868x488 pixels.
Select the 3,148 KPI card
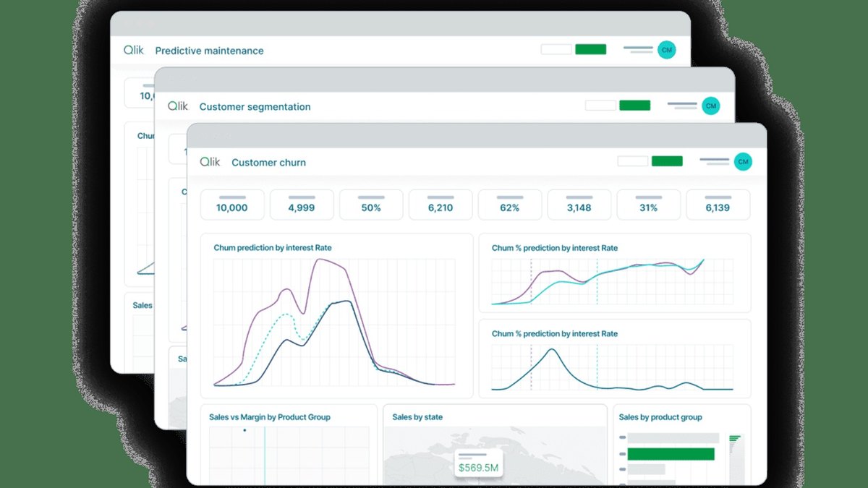(x=579, y=205)
